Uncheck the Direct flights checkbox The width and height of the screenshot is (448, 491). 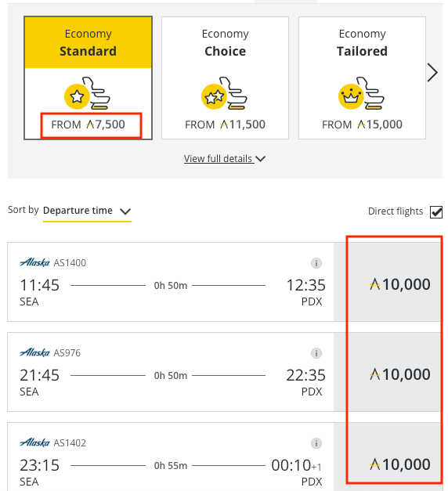coord(436,212)
